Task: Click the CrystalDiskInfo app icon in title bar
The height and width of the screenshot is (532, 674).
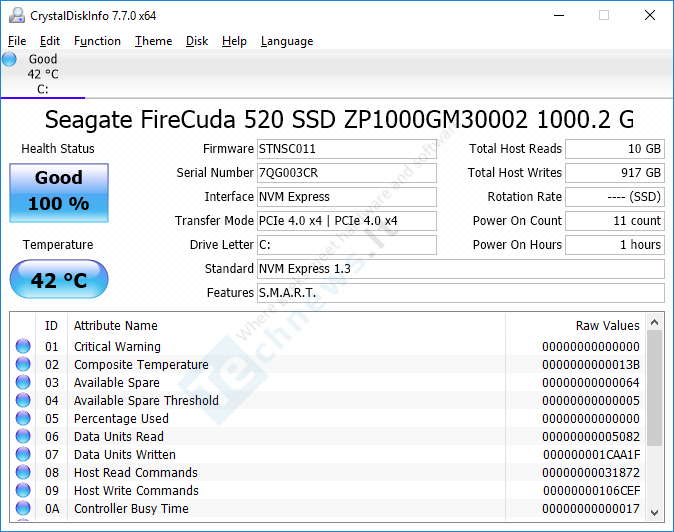Action: pos(17,15)
